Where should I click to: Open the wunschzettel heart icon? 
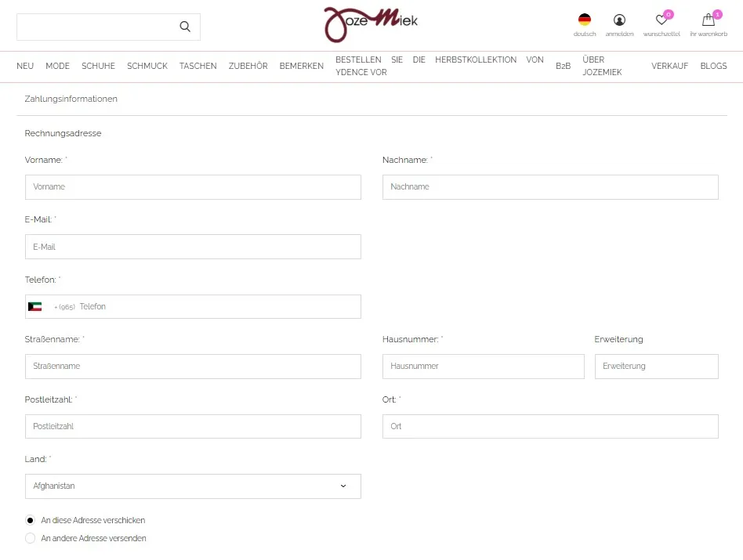pos(661,20)
